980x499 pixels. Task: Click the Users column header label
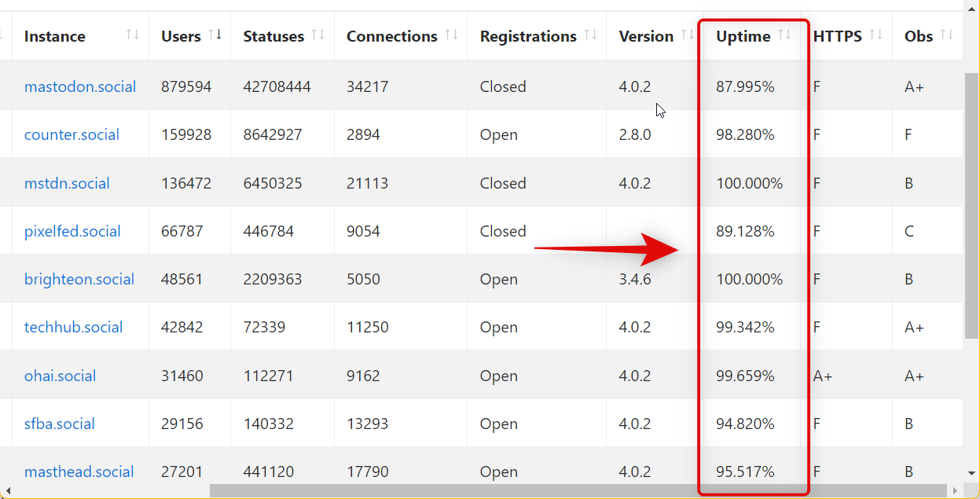click(x=181, y=36)
